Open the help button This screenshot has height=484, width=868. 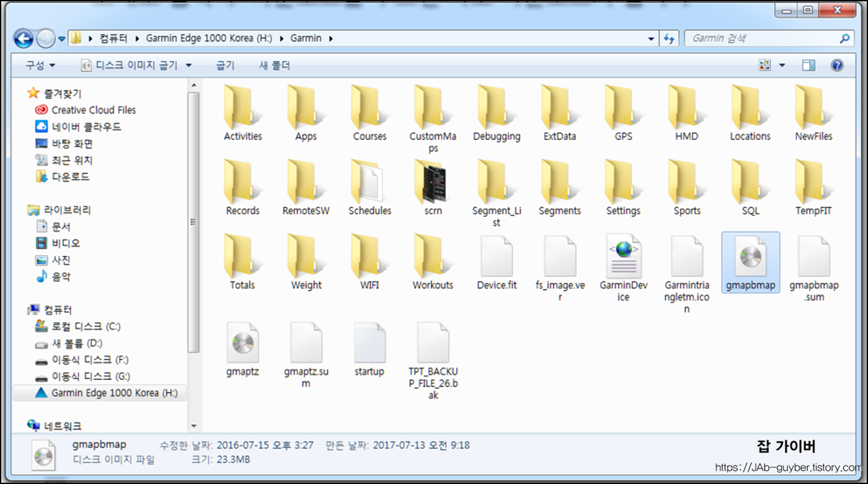(837, 65)
